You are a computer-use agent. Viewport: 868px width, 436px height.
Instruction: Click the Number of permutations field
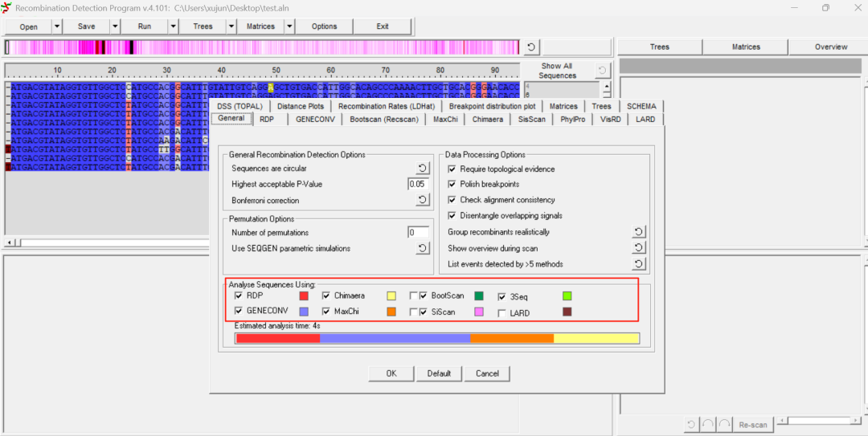point(418,232)
